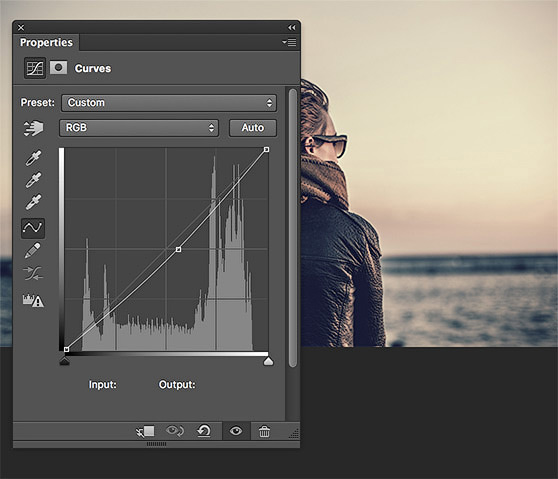Open the RGB channel dropdown

[139, 128]
